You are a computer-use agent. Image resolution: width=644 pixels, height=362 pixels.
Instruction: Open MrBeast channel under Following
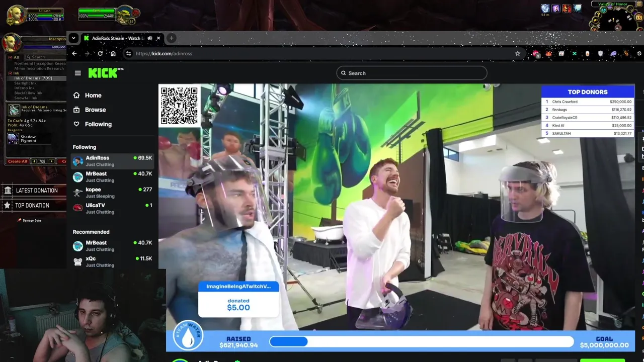coord(112,176)
